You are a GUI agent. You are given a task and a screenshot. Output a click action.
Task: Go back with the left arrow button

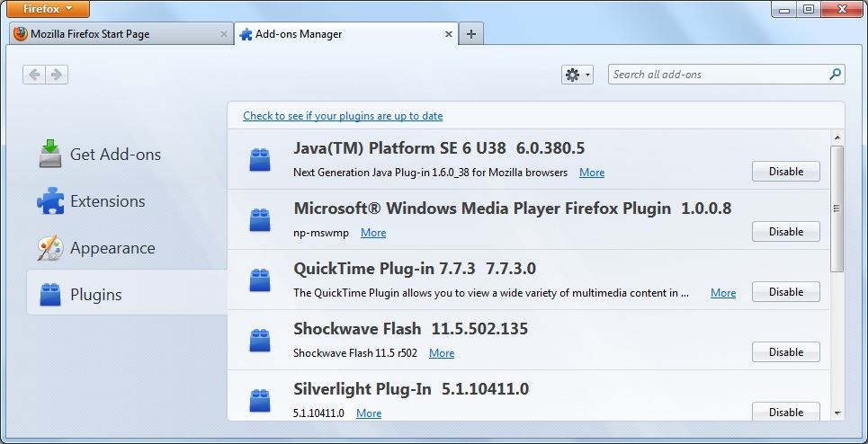(34, 75)
